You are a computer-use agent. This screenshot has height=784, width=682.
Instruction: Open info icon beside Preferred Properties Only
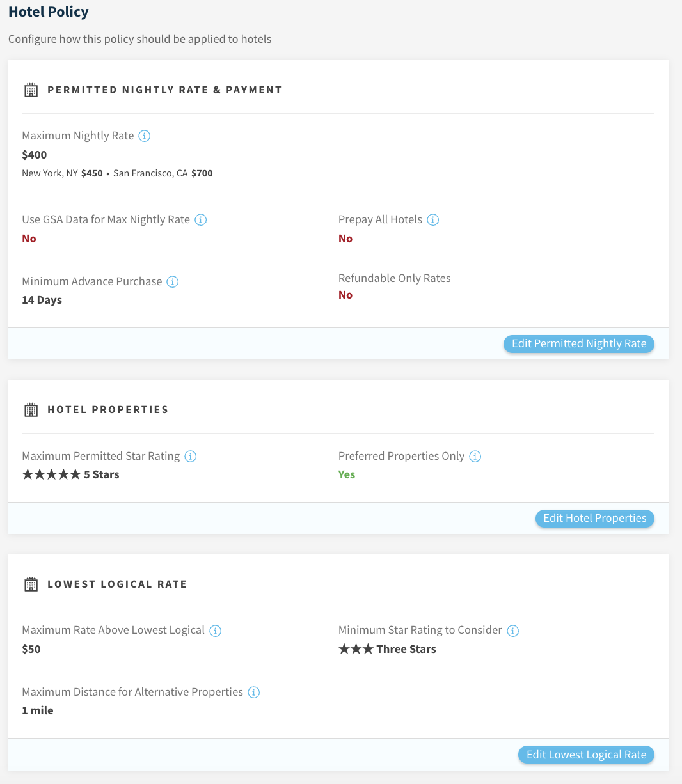(475, 456)
